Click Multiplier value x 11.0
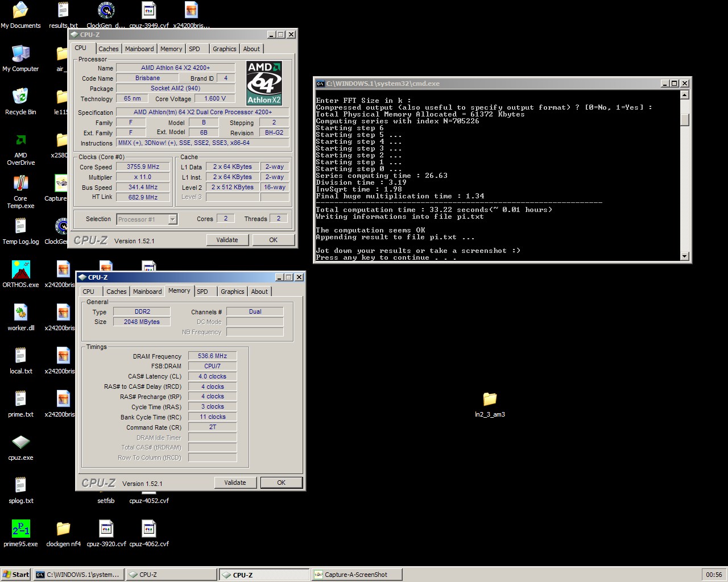The image size is (728, 582). [143, 177]
